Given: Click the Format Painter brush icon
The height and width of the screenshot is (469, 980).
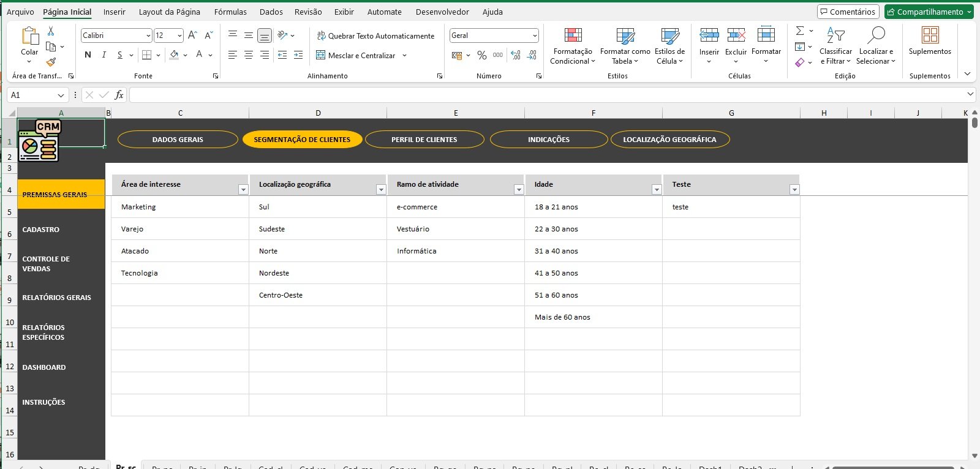Looking at the screenshot, I should (51, 62).
